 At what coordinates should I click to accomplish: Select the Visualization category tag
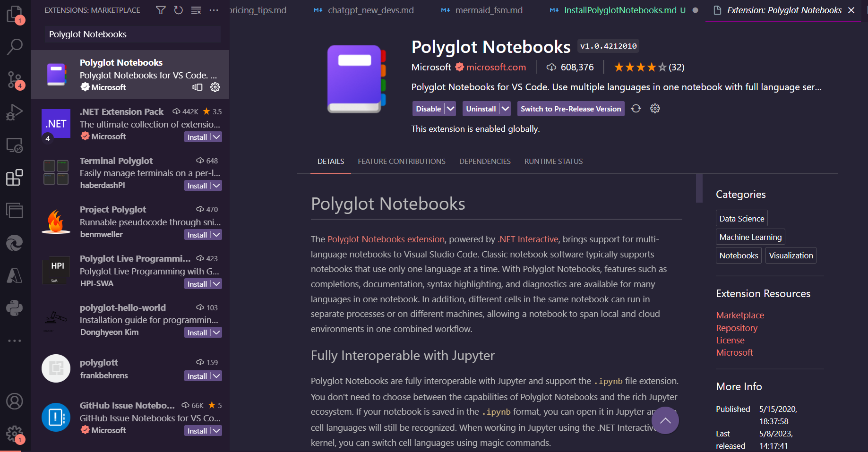(791, 256)
